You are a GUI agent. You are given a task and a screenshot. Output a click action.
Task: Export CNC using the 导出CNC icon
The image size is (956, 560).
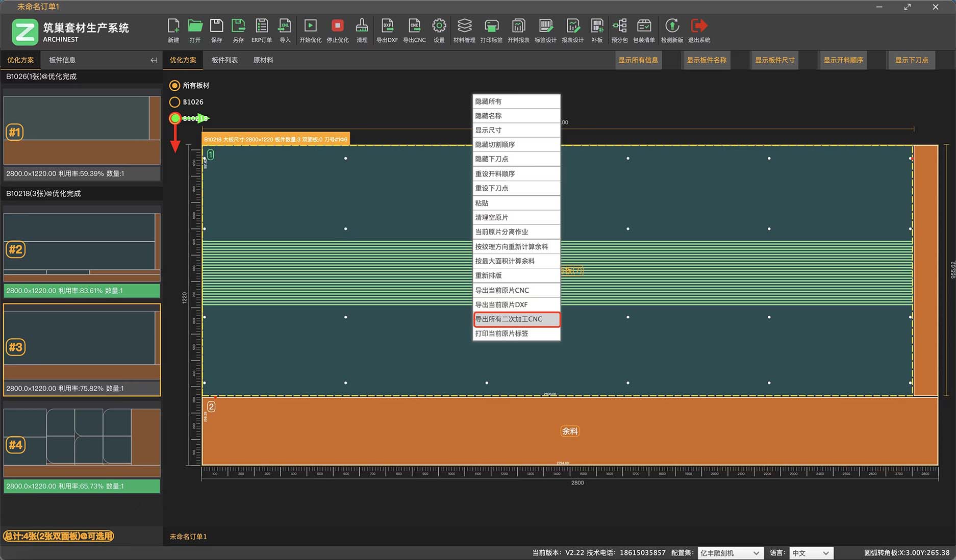click(414, 30)
